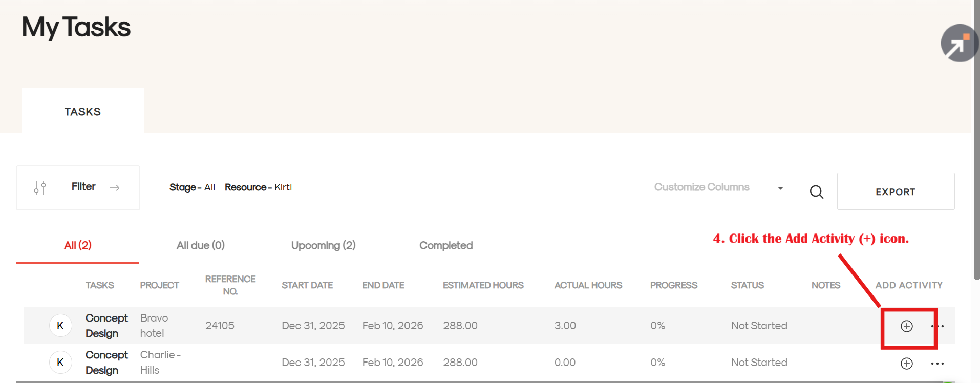Click the K avatar on Bravo hotel row

pos(60,326)
